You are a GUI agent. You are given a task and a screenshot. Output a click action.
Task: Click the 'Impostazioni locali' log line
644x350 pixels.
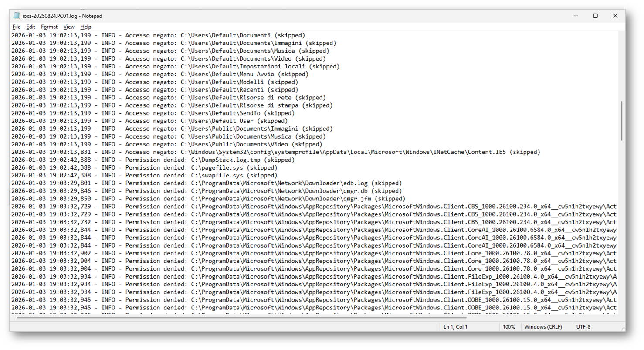tap(175, 67)
